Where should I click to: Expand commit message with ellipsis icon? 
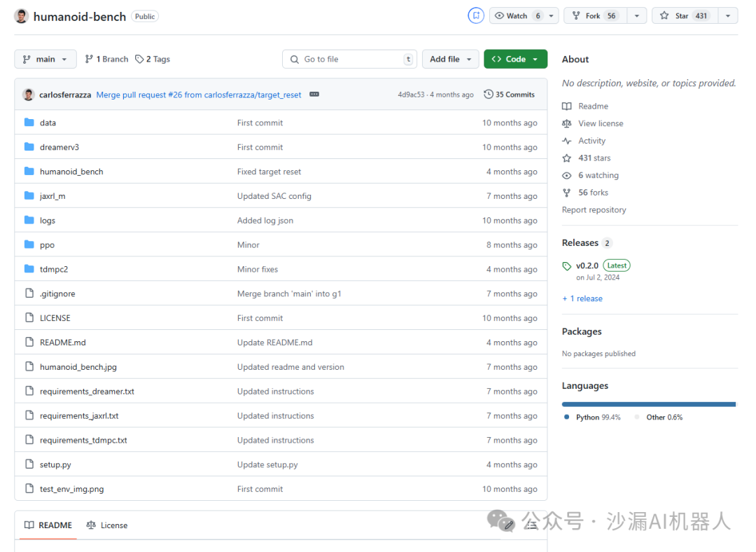(314, 94)
